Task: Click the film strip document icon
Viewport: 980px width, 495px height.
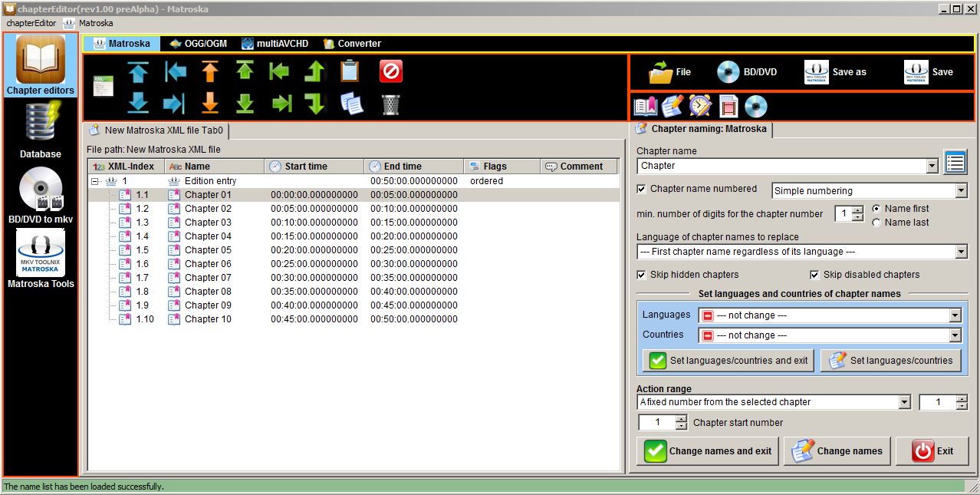Action: [x=728, y=106]
